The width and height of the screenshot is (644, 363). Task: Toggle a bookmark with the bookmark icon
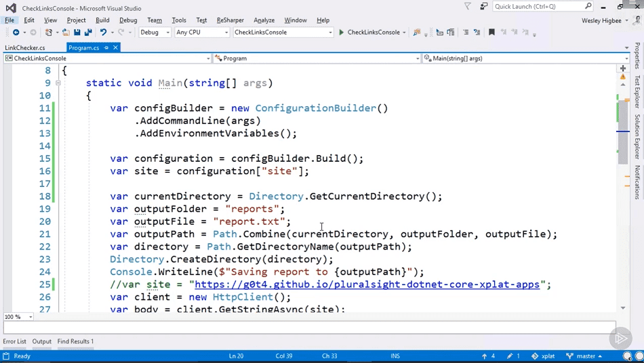pyautogui.click(x=491, y=33)
